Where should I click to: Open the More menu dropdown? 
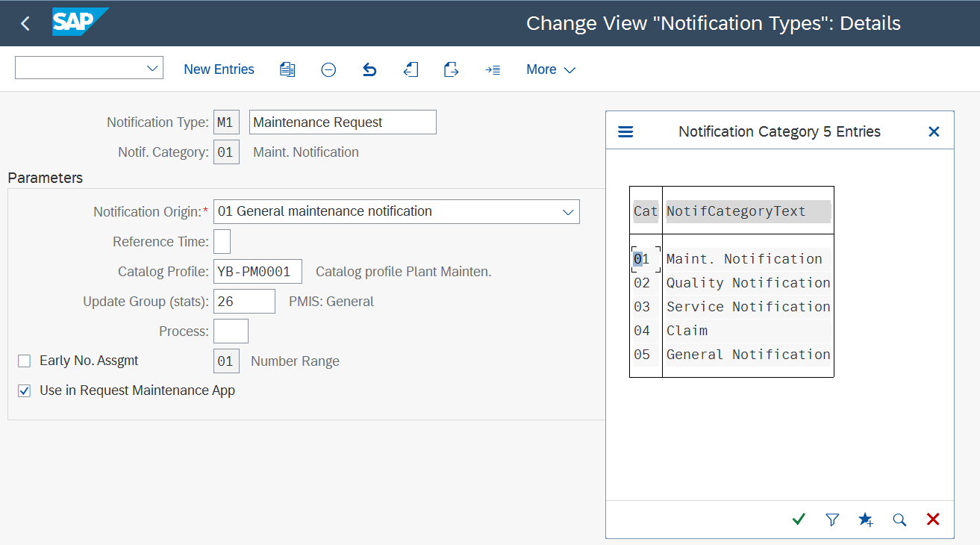[550, 69]
